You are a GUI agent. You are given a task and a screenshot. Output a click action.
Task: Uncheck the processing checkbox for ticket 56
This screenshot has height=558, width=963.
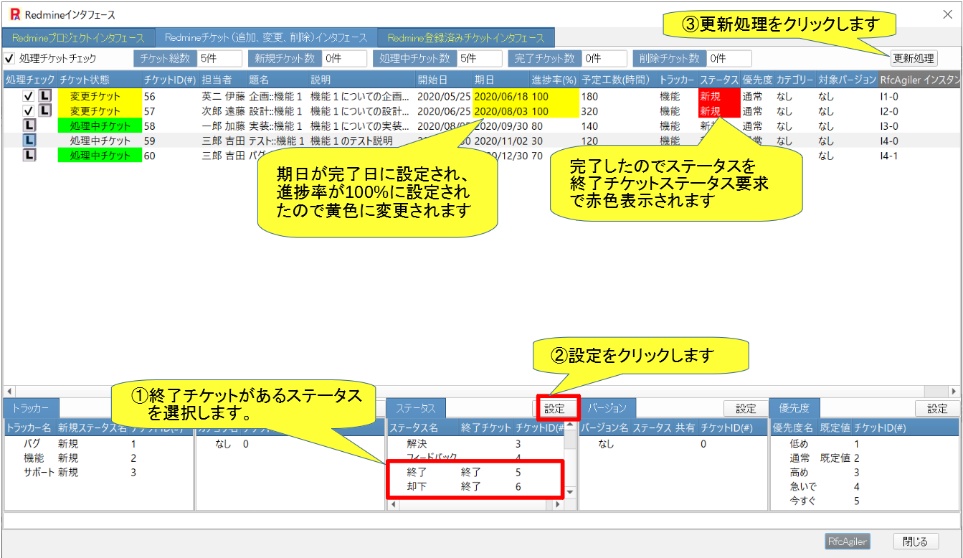click(28, 96)
